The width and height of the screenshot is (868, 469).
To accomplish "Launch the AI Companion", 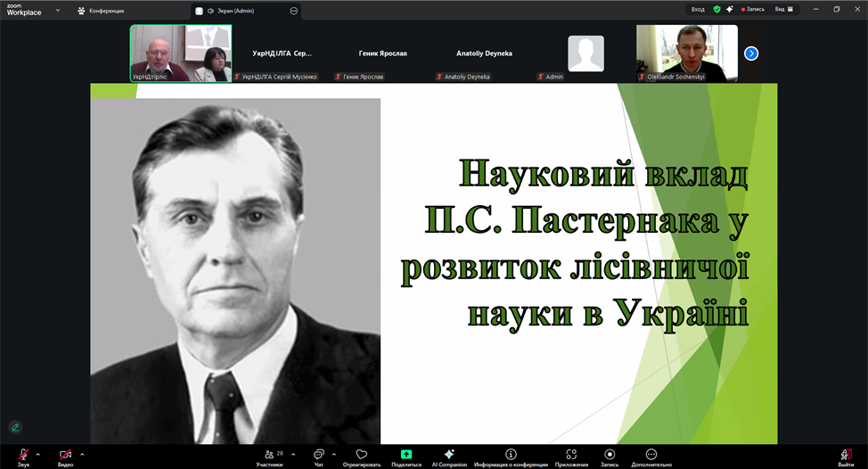I will [x=449, y=456].
